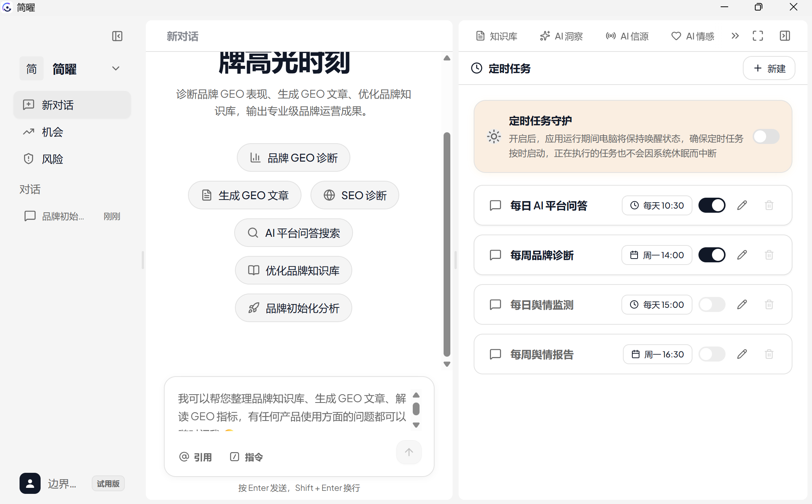The width and height of the screenshot is (812, 504).
Task: Open the 风险 sidebar item
Action: [72, 159]
